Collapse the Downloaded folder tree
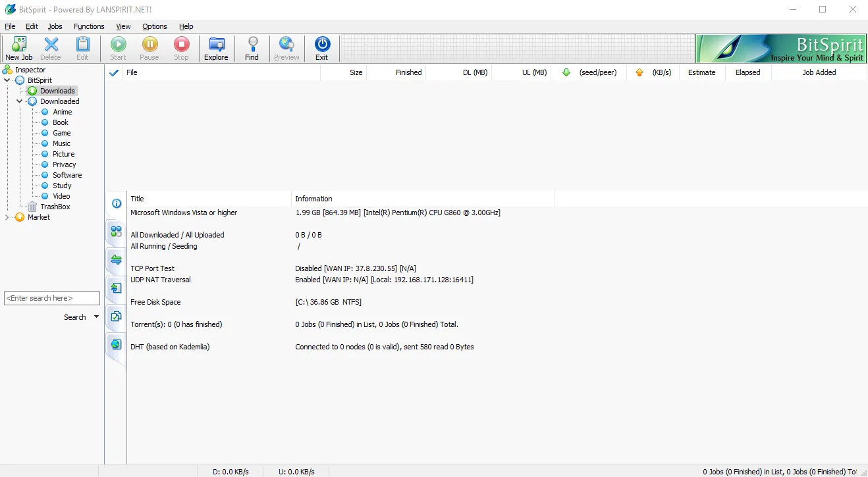This screenshot has height=477, width=868. [20, 101]
